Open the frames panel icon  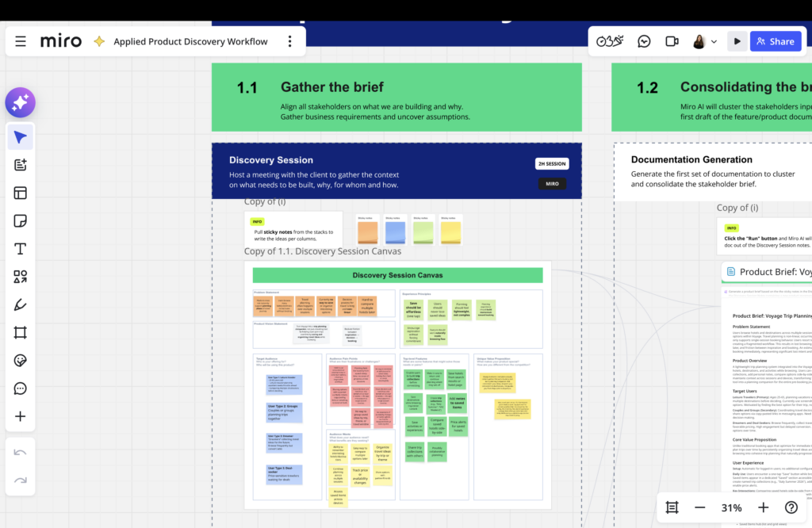(672, 508)
